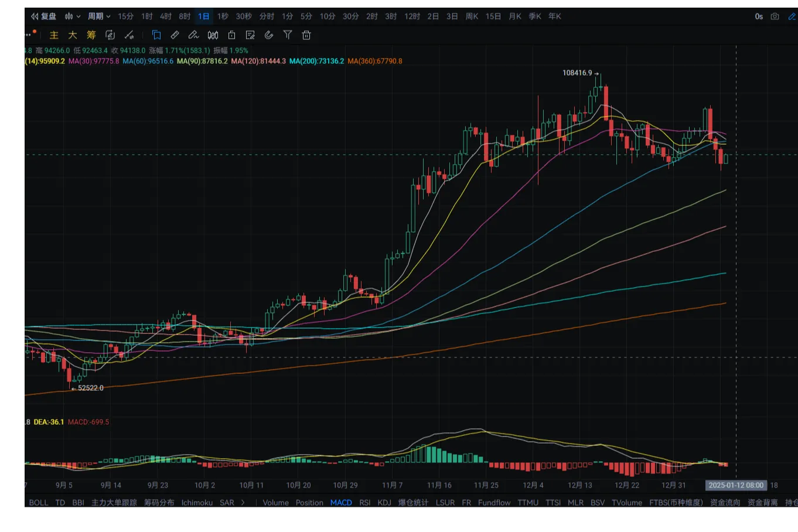Toggle the 主力大单跟踪 indicator
This screenshot has height=532, width=798.
[x=114, y=503]
